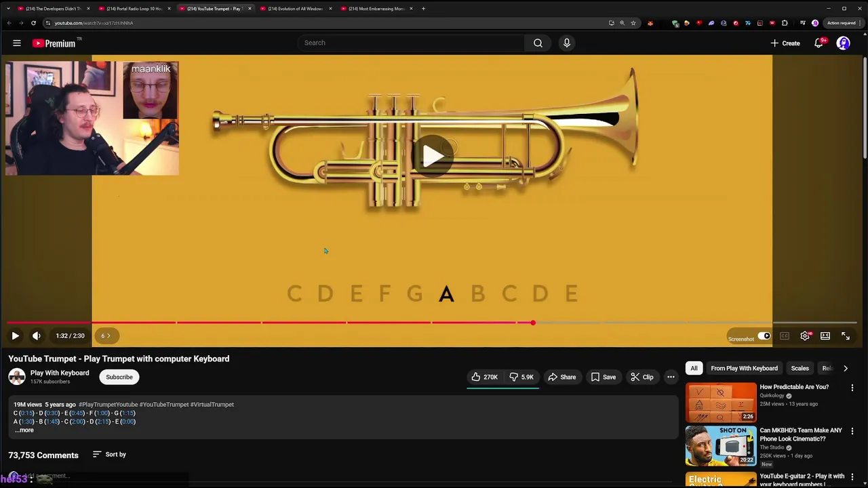Viewport: 868px width, 488px height.
Task: Click the video progress bar scrubber
Action: 533,323
